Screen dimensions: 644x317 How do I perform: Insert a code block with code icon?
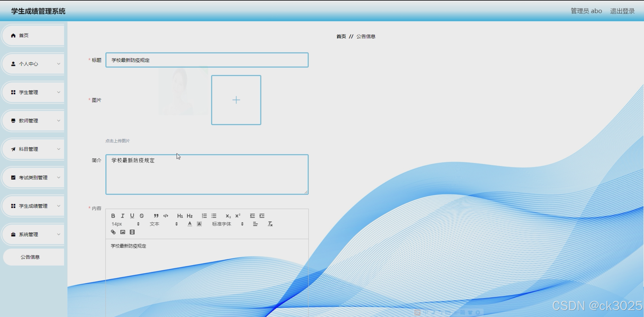pos(166,216)
